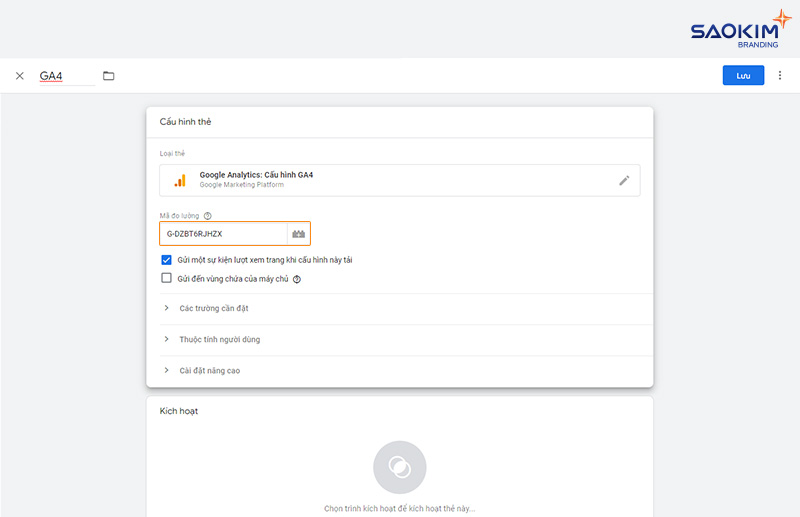The width and height of the screenshot is (800, 517).
Task: Click the trigger circle icon in Kích hoạt
Action: pos(399,467)
